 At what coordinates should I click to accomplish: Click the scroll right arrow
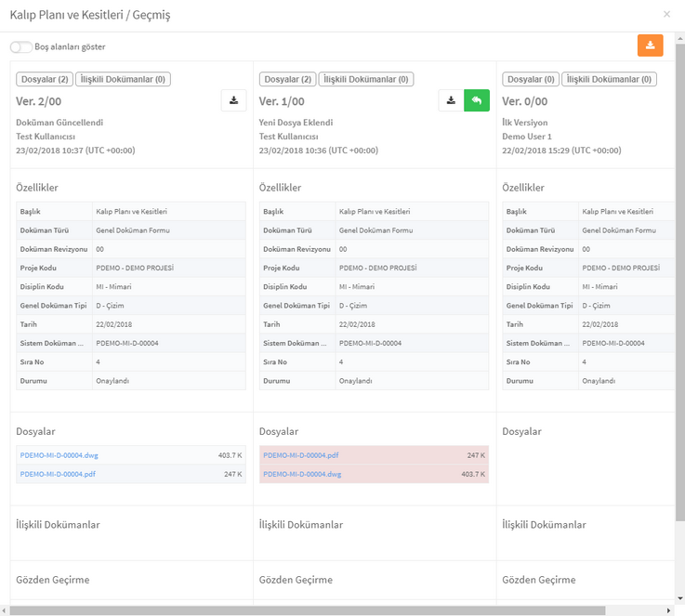coord(668,610)
